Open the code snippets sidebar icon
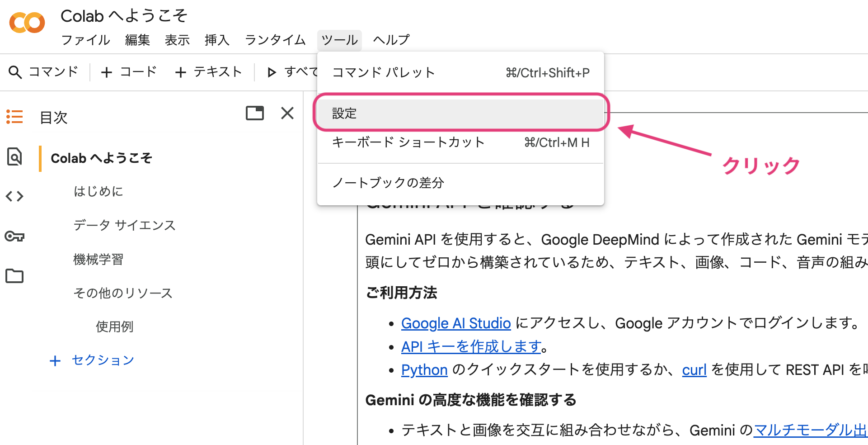868x445 pixels. pos(14,196)
